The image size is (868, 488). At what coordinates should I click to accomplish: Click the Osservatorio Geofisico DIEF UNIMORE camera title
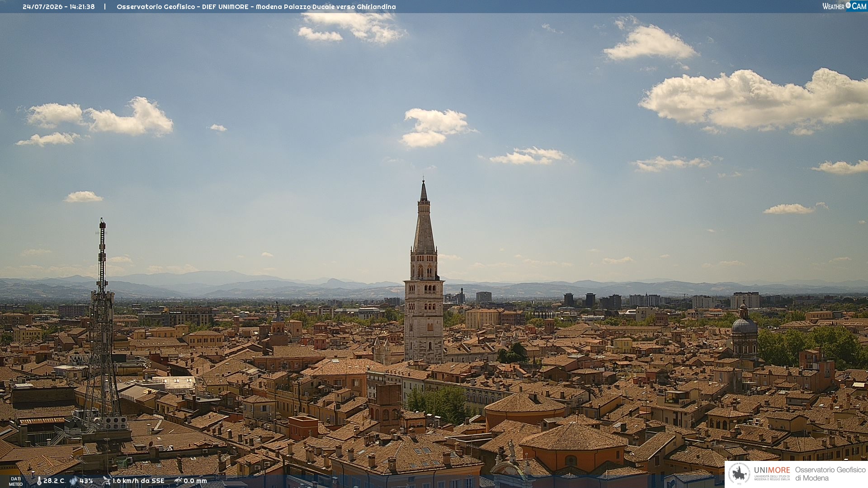pyautogui.click(x=256, y=7)
